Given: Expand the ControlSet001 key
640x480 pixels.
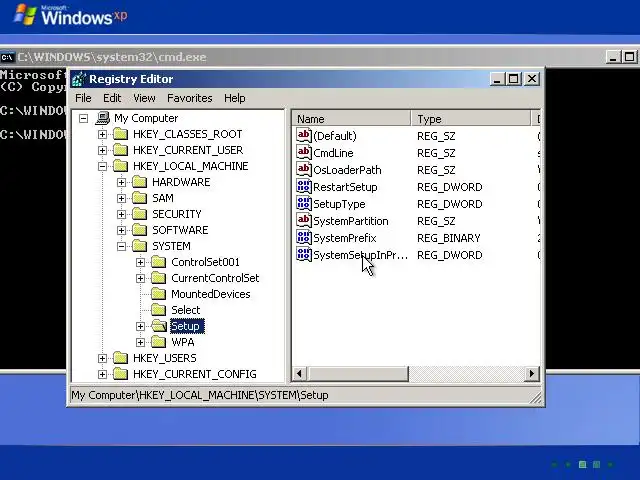Looking at the screenshot, I should [140, 262].
